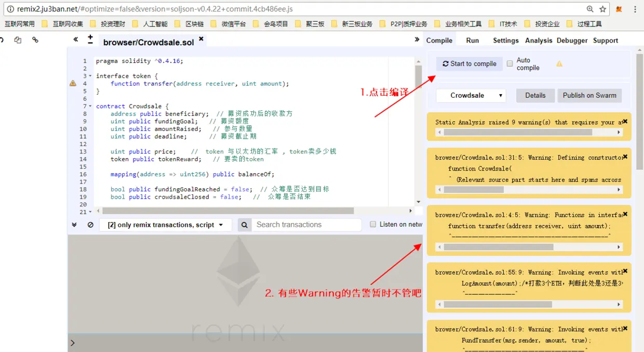Click Publish on Swarm button
The height and width of the screenshot is (352, 644).
(589, 96)
